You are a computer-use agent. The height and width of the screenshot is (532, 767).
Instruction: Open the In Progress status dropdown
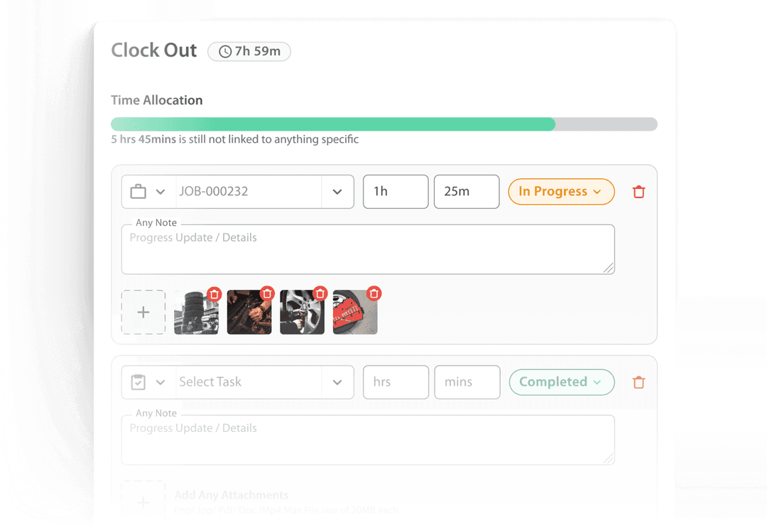tap(561, 191)
